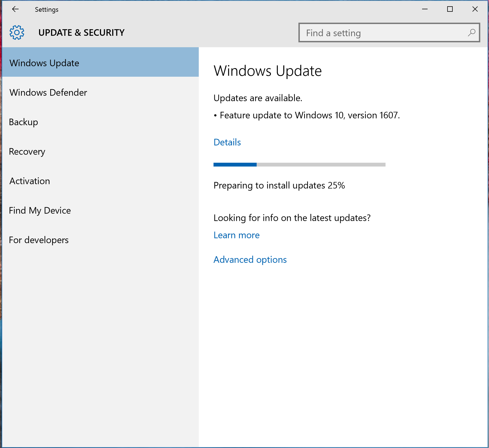This screenshot has width=489, height=448.
Task: Open the update Details link
Action: pyautogui.click(x=227, y=142)
